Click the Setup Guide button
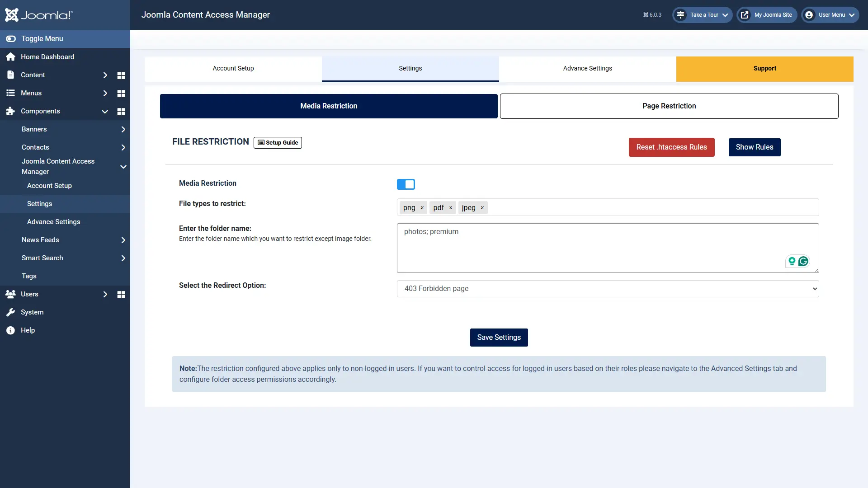The width and height of the screenshot is (868, 488). click(x=278, y=143)
